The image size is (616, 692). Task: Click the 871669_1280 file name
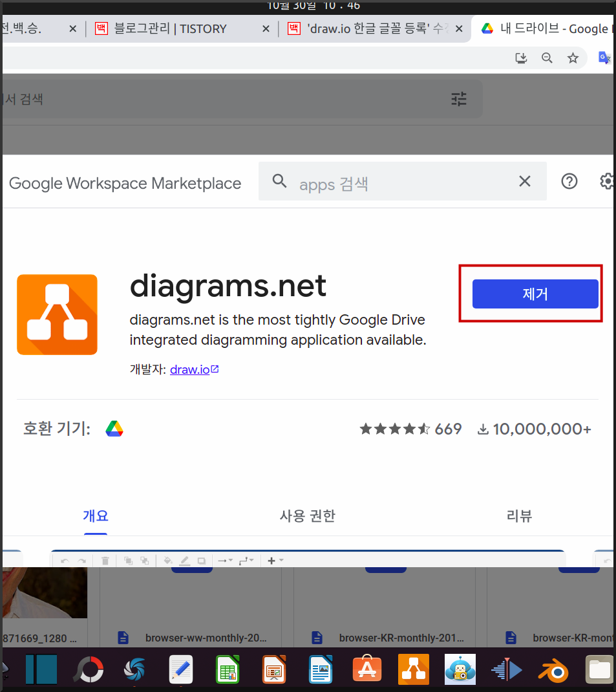coord(39,638)
